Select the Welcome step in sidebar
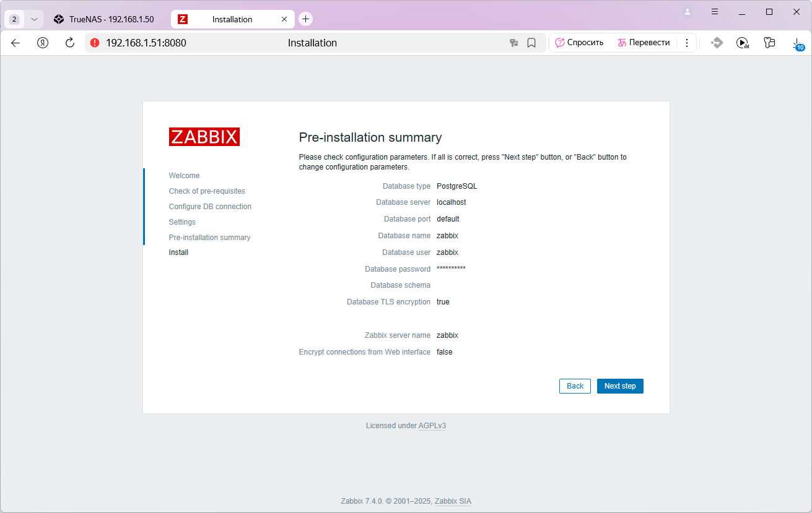This screenshot has width=812, height=513. (x=184, y=176)
